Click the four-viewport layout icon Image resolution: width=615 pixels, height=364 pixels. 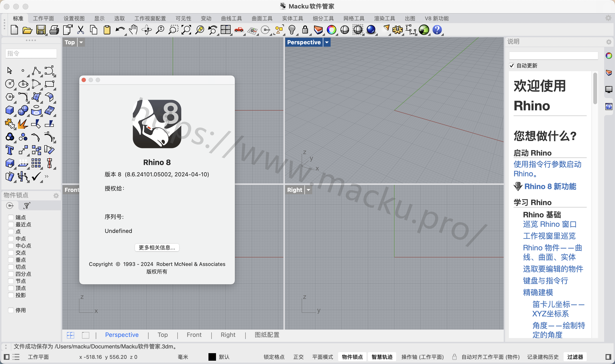[225, 30]
